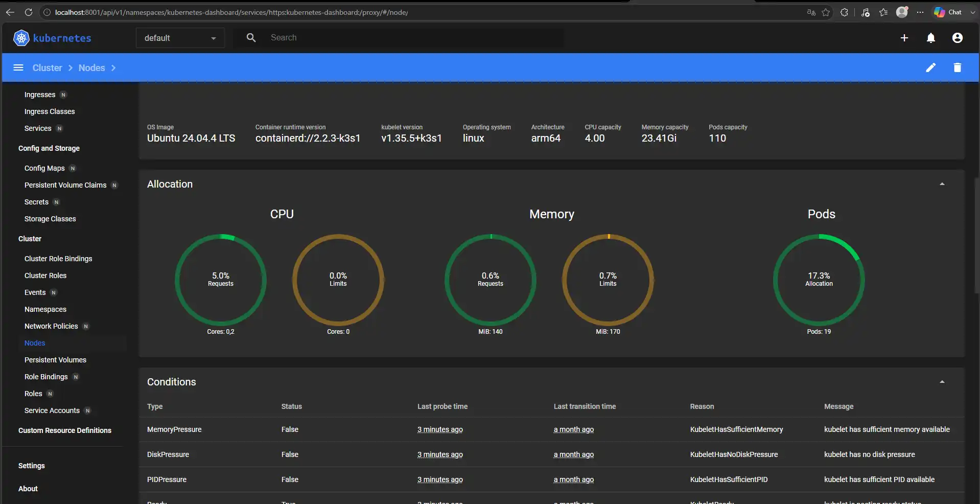This screenshot has height=504, width=980.
Task: Click the chevron after Nodes breadcrumb
Action: coord(113,68)
